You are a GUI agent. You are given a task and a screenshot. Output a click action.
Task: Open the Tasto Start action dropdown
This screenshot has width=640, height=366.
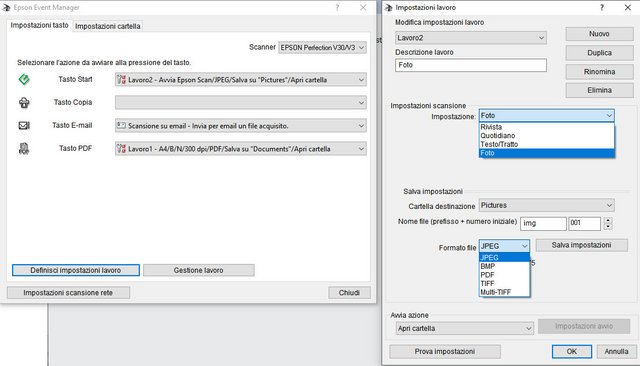241,80
